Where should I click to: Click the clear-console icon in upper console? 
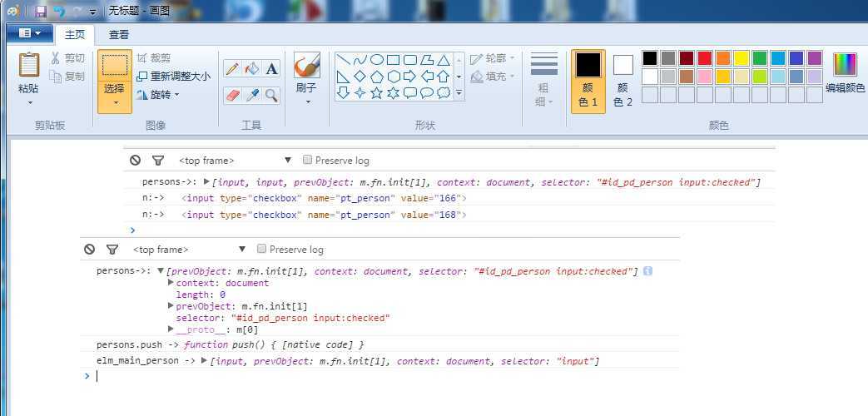(135, 161)
